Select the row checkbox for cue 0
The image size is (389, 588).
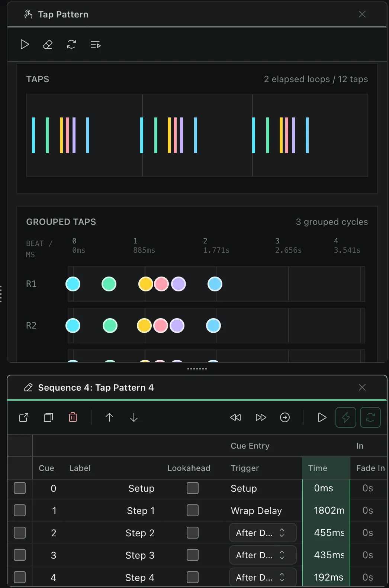coord(20,488)
